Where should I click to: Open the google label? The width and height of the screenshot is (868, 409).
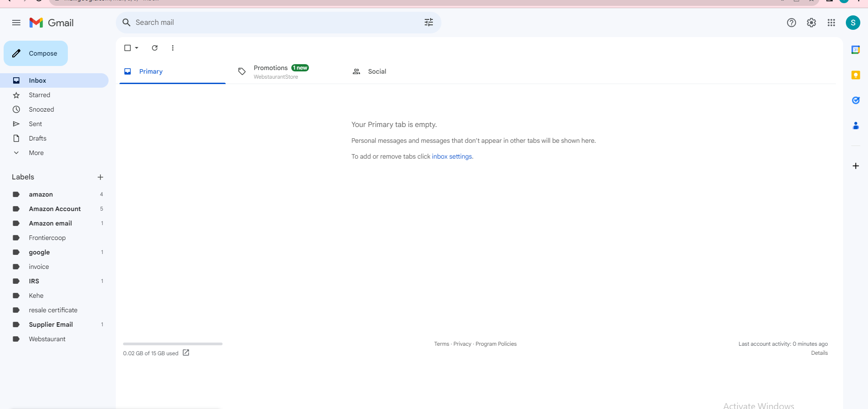[x=54, y=252]
